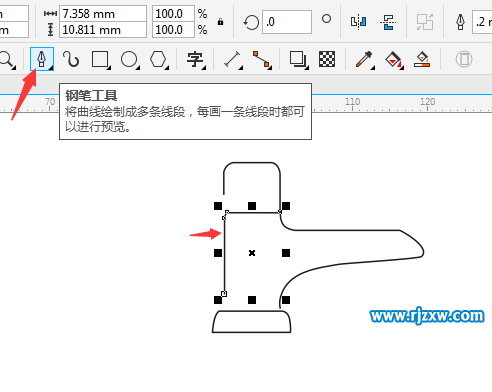The image size is (492, 392).
Task: Select the Drop Shadow tool
Action: (x=298, y=60)
